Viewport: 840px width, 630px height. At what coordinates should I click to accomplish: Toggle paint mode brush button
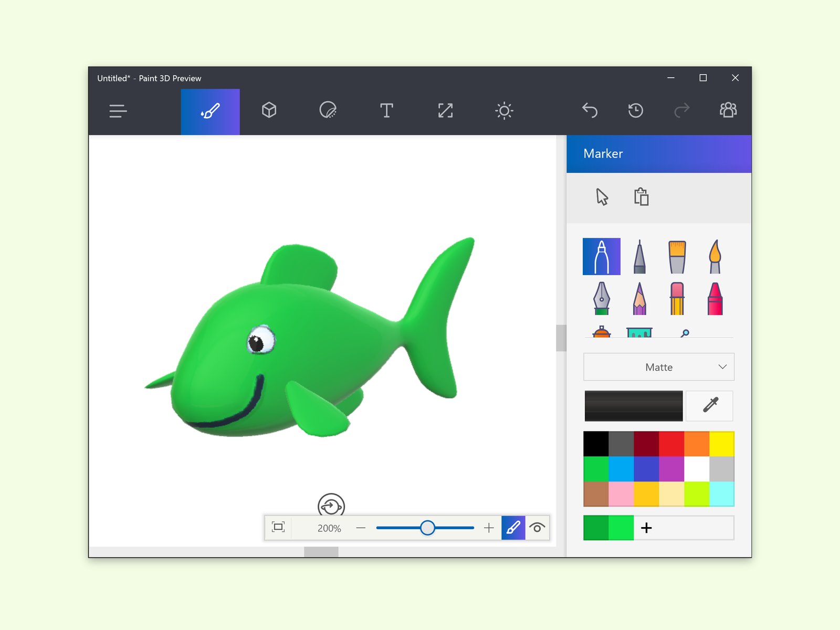pyautogui.click(x=513, y=528)
